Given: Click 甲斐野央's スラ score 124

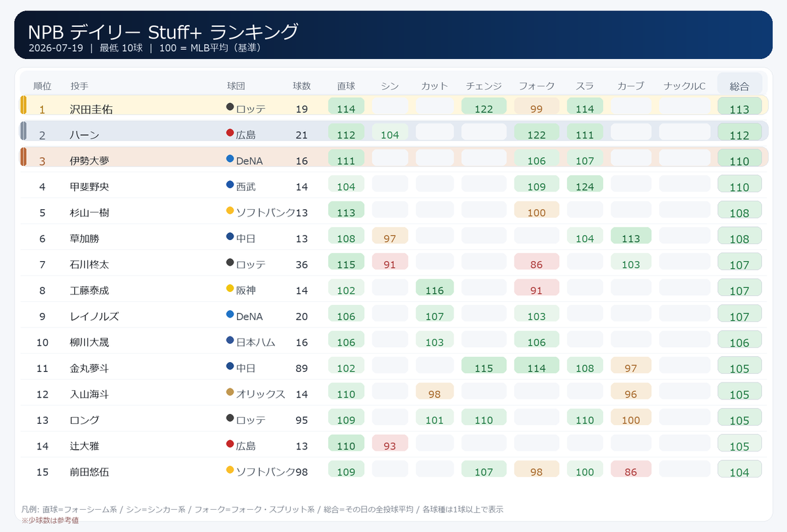Looking at the screenshot, I should click(585, 184).
